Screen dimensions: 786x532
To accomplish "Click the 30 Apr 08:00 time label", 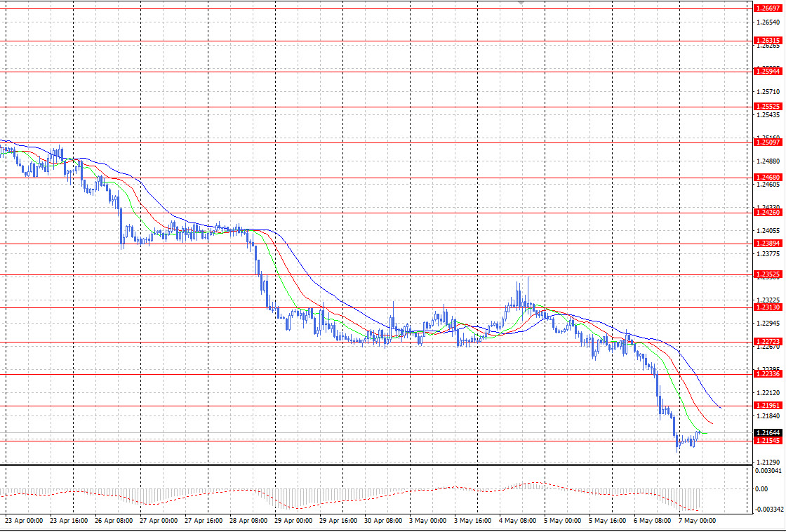I will 383,521.
